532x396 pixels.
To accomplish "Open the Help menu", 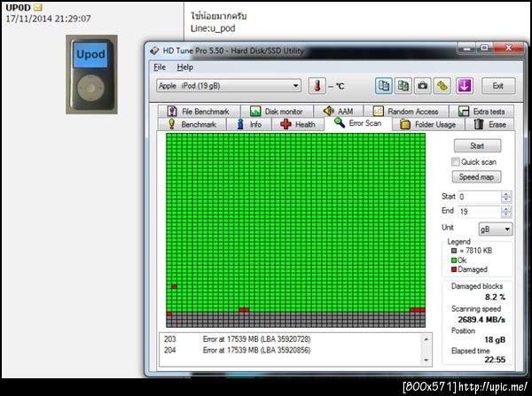I will pyautogui.click(x=185, y=67).
